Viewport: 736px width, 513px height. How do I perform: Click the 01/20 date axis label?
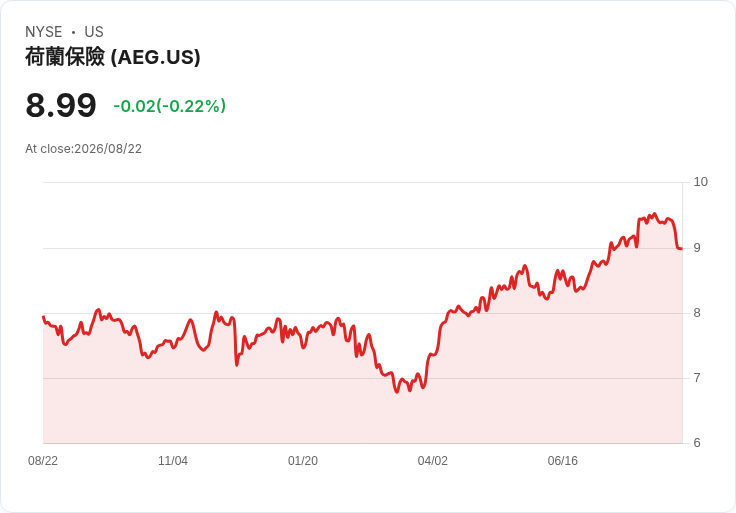tap(303, 461)
